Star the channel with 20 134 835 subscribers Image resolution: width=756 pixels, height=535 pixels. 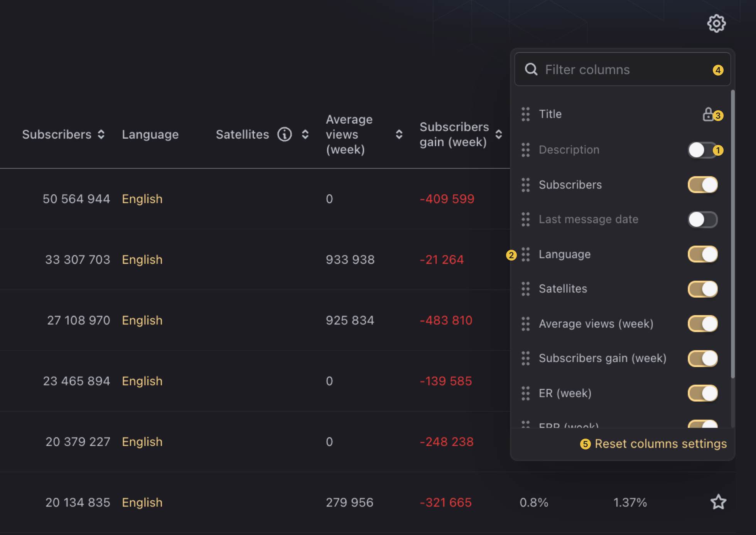tap(718, 502)
